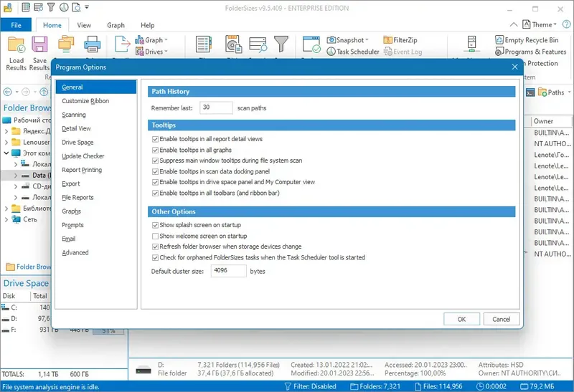Open the Theme dropdown
Screen dimensions: 574x392
540,24
